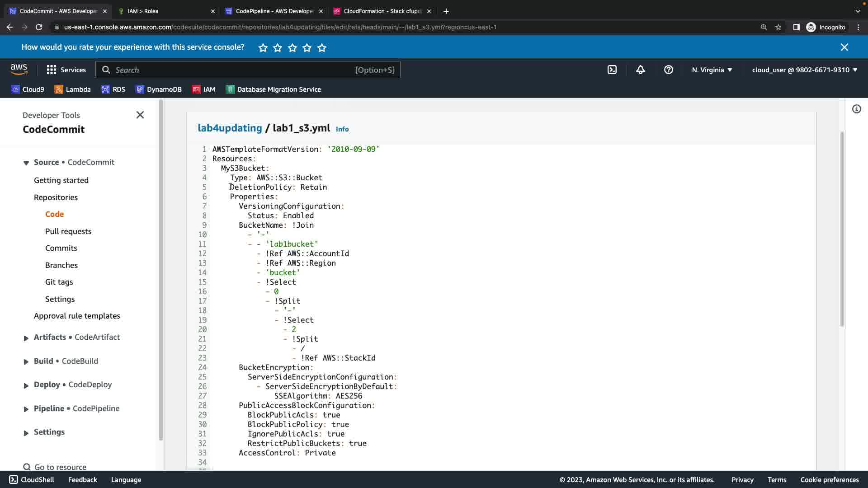Screen dimensions: 868x488
Task: Open the CloudShell icon in top navigation
Action: (612, 70)
